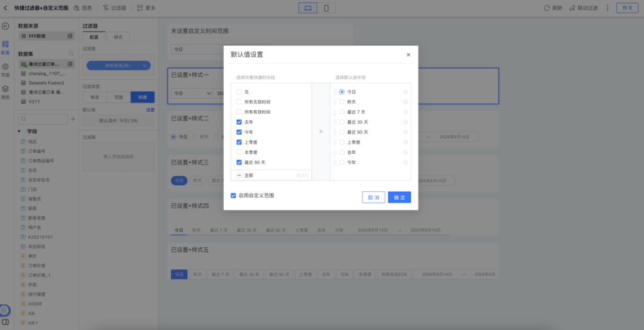Select the V211 dataset
Viewport: 644px width, 330px height.
point(34,101)
